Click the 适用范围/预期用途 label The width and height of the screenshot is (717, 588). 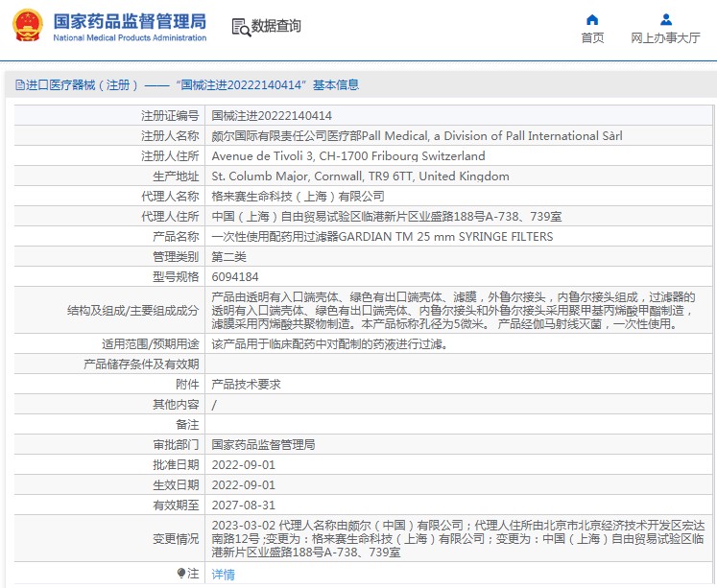pyautogui.click(x=151, y=343)
